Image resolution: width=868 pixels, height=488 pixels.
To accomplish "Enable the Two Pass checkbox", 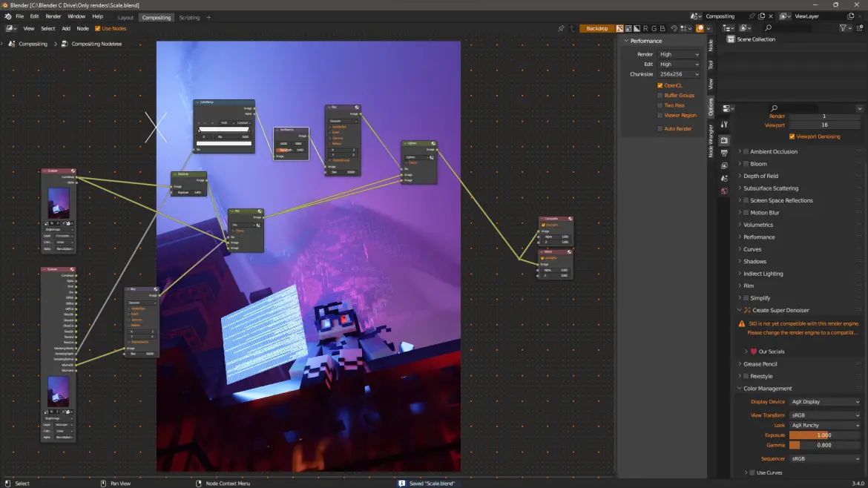I will (x=660, y=105).
